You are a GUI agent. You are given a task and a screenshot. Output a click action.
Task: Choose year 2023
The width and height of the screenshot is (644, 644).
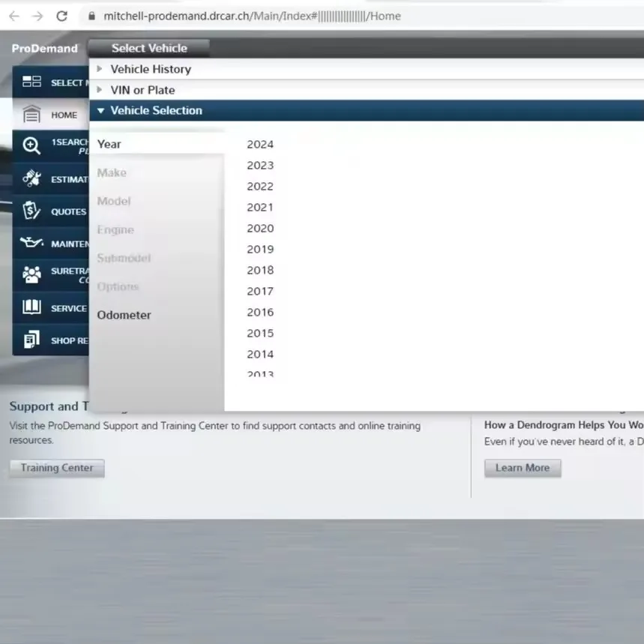click(260, 165)
